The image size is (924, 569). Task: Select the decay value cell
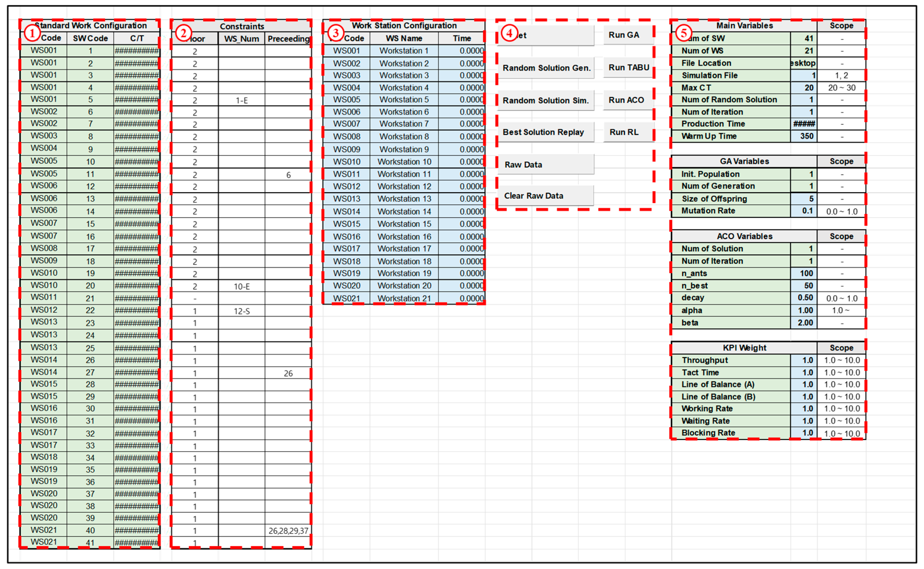(x=804, y=298)
